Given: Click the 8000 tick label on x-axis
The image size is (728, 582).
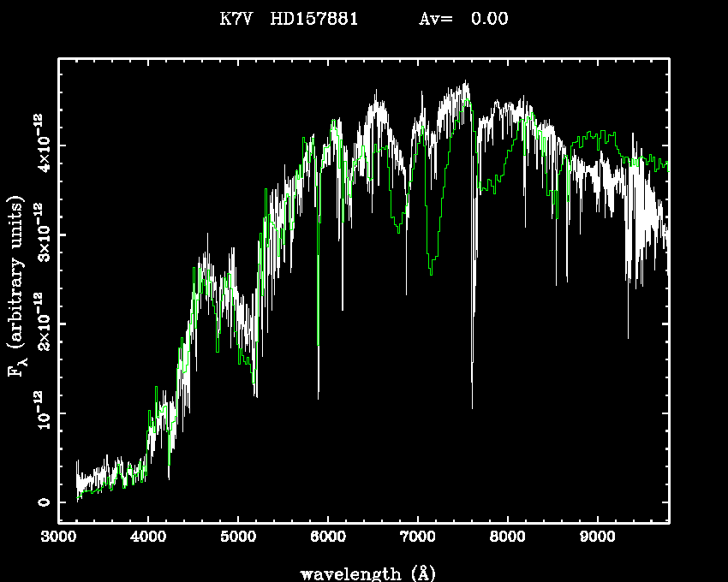Looking at the screenshot, I should click(508, 538).
